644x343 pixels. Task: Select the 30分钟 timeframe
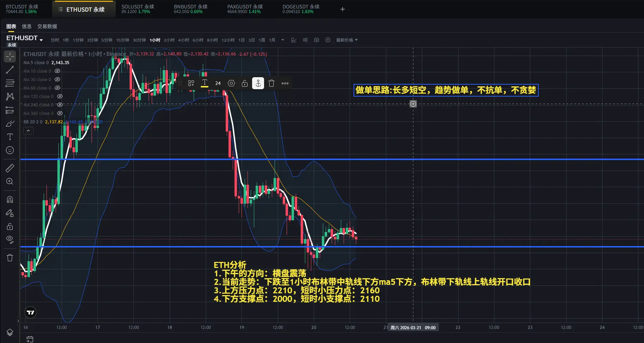(139, 40)
